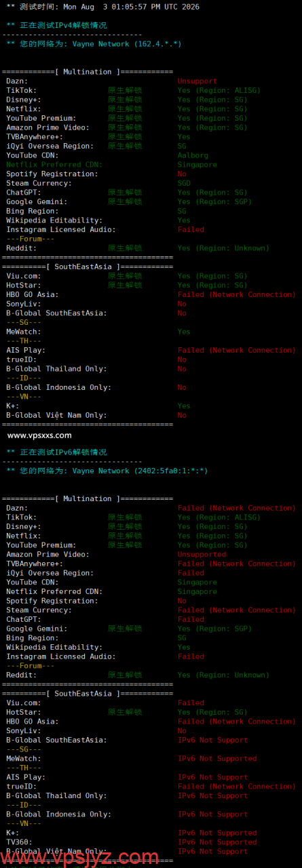Click the IPv4 ChatGPT 'Yes (Region: SG)' result
This screenshot has width=302, height=868.
tap(212, 193)
